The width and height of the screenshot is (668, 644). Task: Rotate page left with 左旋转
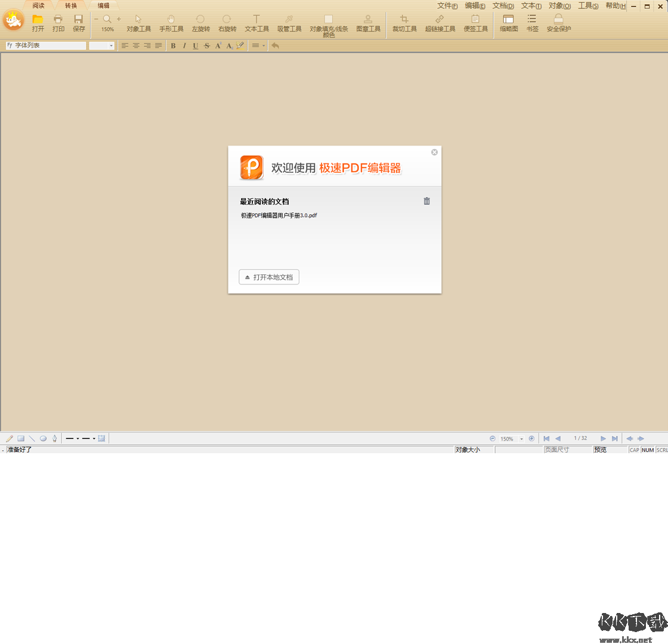coord(200,23)
